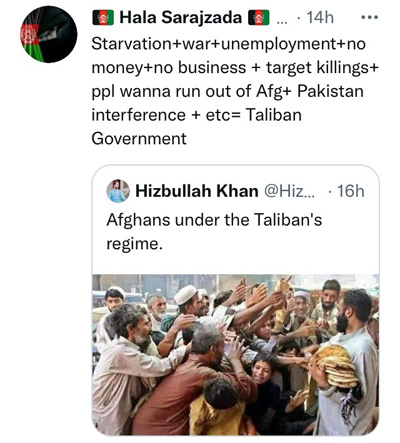Open the three-dot more options menu
Screen dimensions: 400x443
[x=370, y=17]
